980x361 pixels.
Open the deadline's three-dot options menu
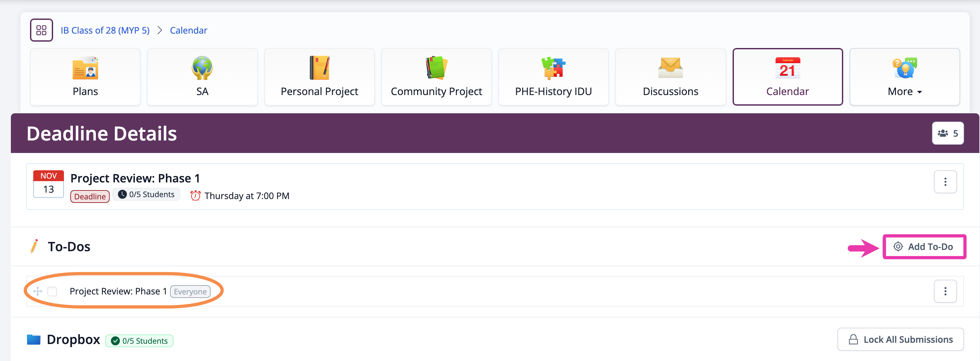[x=945, y=182]
